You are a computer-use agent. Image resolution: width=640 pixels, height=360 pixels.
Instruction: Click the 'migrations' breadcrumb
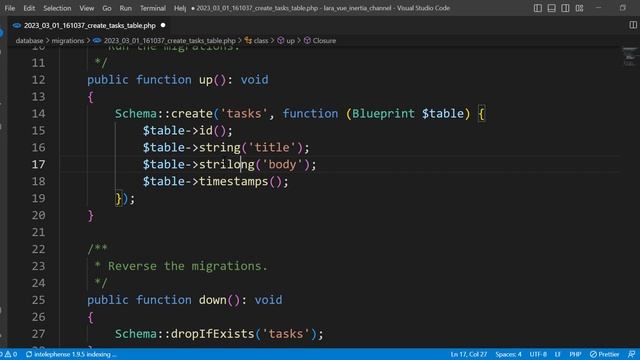[x=68, y=40]
